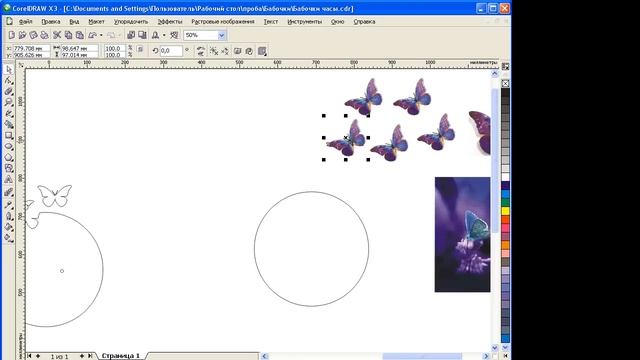
Task: Go to the next page arrow
Action: pyautogui.click(x=82, y=356)
